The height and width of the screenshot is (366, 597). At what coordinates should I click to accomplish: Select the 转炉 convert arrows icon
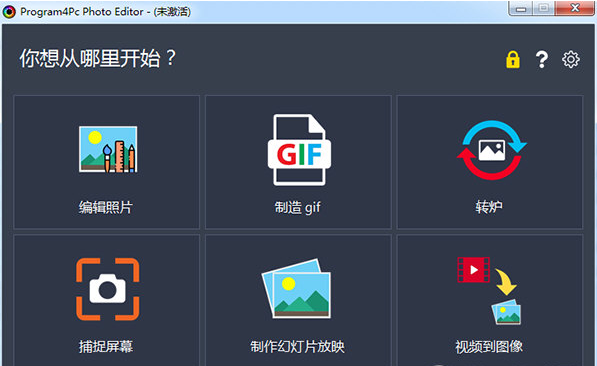(492, 150)
